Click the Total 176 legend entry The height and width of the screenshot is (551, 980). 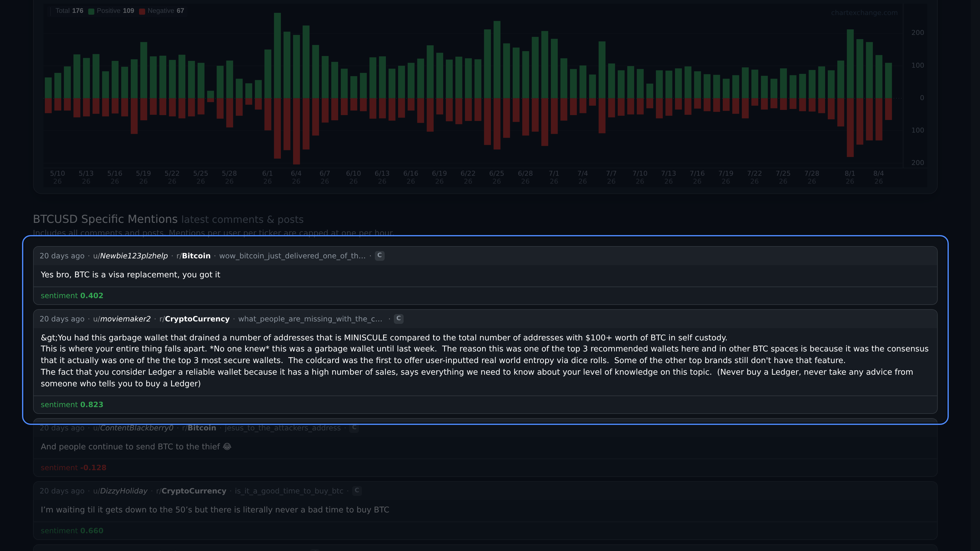coord(69,11)
